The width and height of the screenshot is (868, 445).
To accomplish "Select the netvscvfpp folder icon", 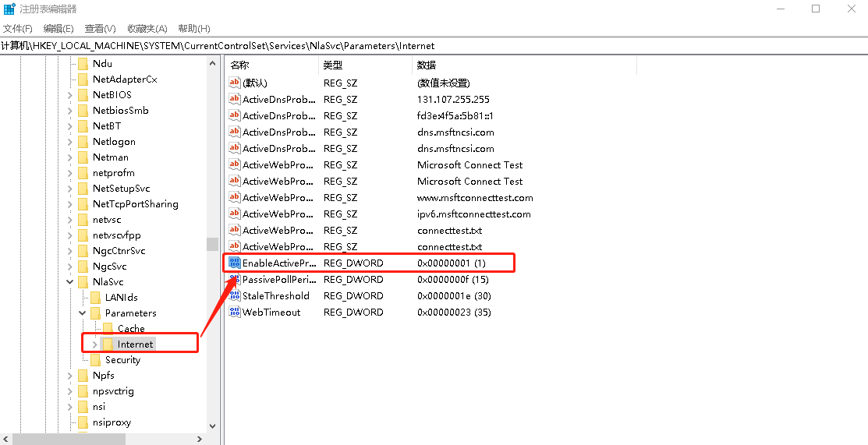I will pyautogui.click(x=83, y=235).
